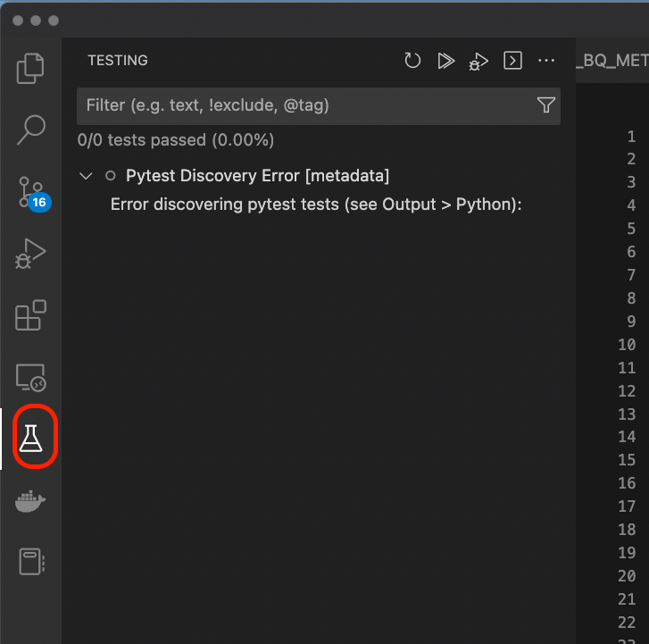Open the Docker view
This screenshot has height=644, width=649.
tap(30, 501)
